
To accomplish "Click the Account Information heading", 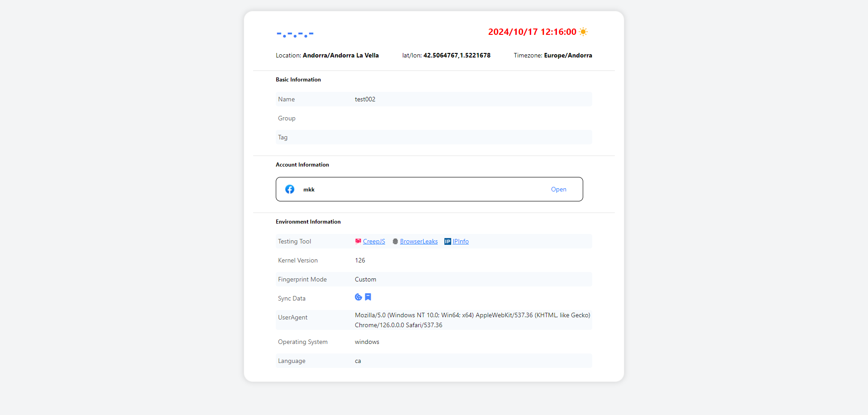I will coord(302,165).
